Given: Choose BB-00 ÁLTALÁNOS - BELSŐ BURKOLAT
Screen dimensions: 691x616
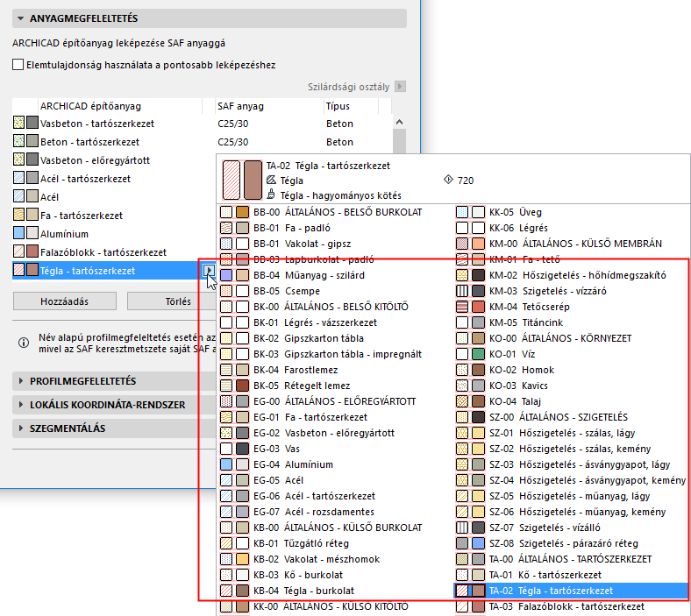Looking at the screenshot, I should pyautogui.click(x=336, y=212).
